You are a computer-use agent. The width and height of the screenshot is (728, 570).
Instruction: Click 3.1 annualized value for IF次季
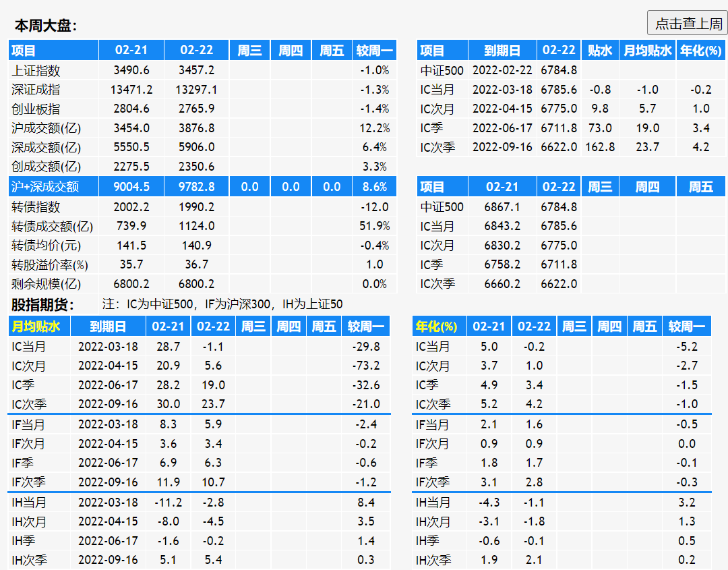[489, 482]
